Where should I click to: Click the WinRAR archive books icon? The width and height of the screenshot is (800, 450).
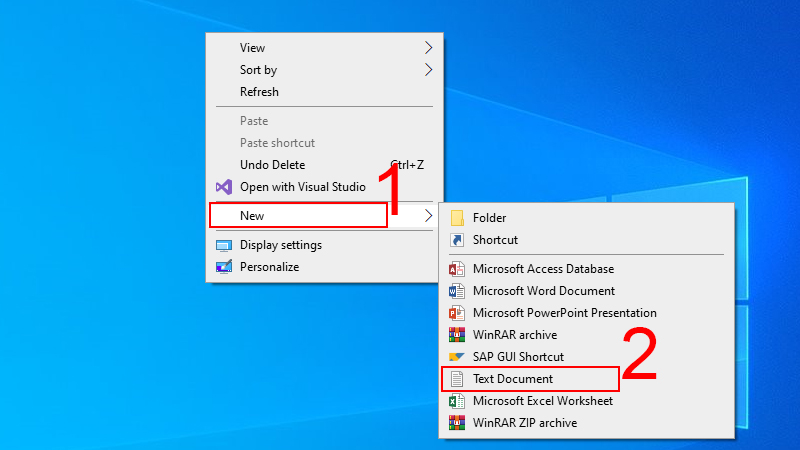coord(457,335)
